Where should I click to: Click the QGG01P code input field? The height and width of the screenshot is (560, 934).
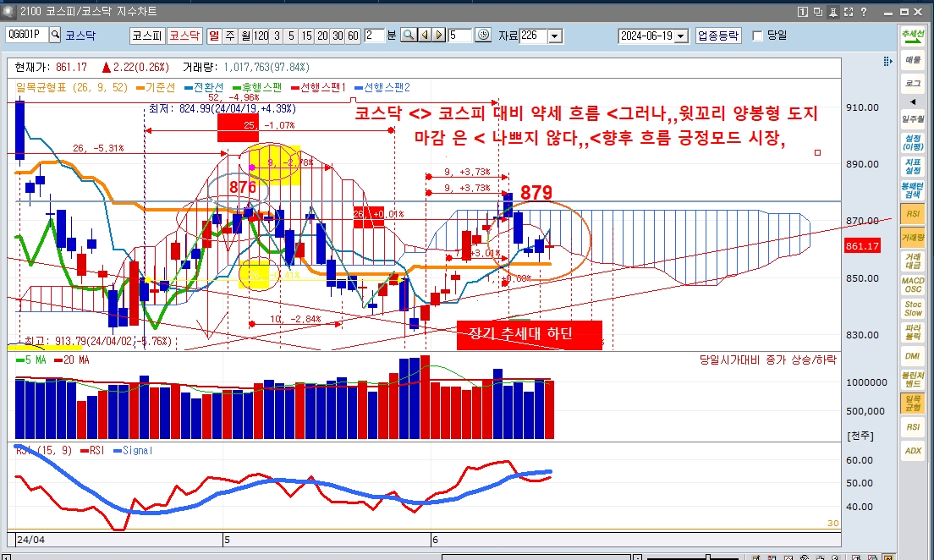27,36
